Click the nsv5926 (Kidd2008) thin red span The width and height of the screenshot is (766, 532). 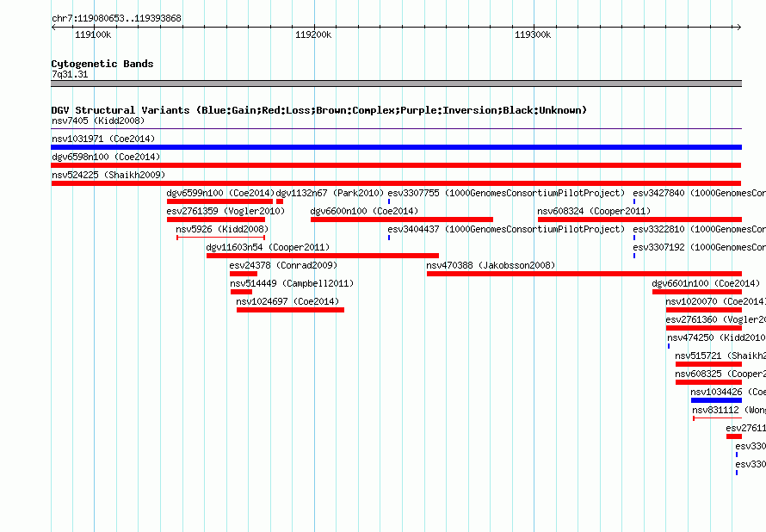click(221, 238)
